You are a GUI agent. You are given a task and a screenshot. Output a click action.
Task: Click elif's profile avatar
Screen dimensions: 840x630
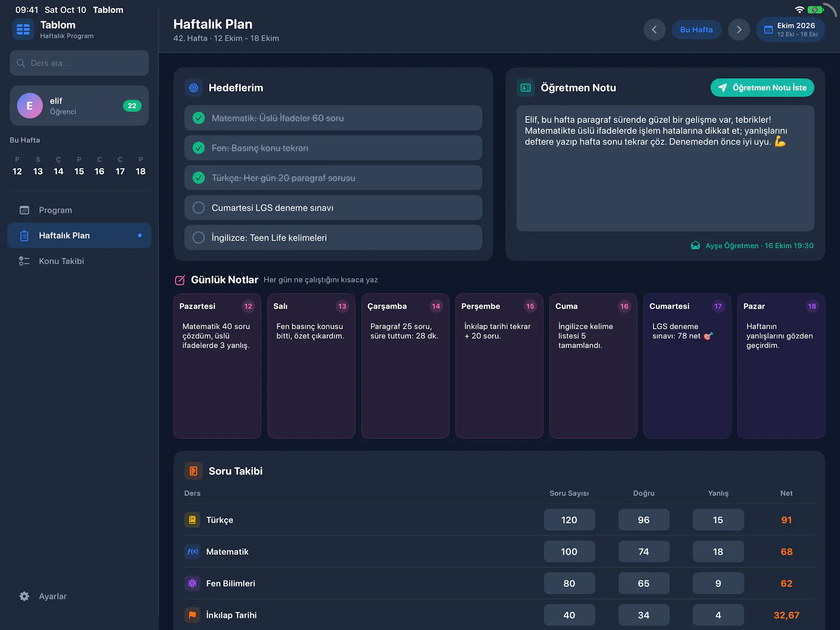coord(30,106)
